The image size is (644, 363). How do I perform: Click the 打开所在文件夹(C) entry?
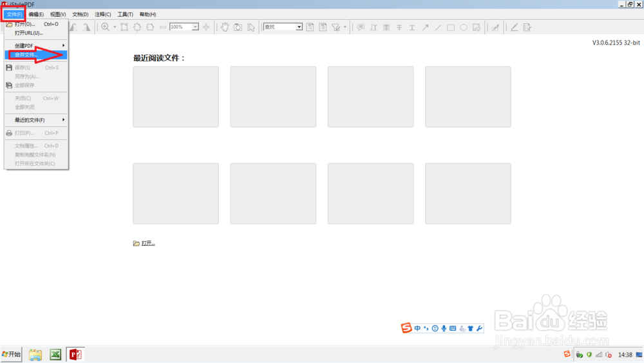(x=35, y=164)
